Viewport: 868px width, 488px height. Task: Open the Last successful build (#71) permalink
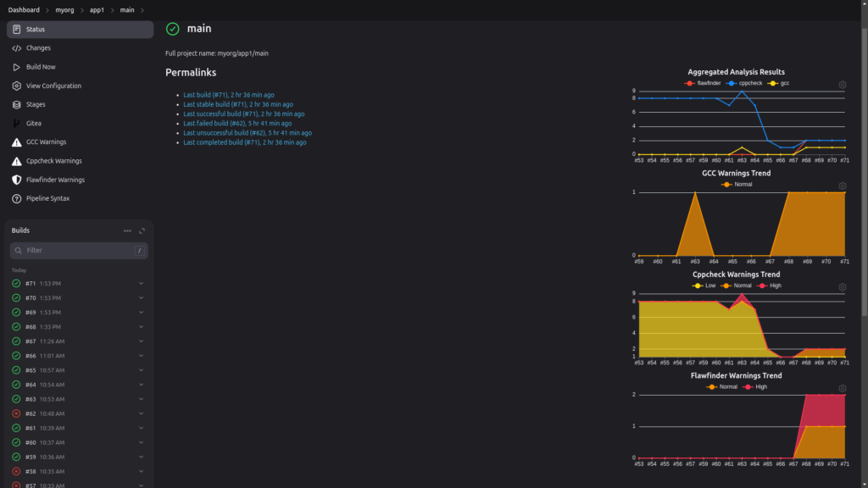243,114
